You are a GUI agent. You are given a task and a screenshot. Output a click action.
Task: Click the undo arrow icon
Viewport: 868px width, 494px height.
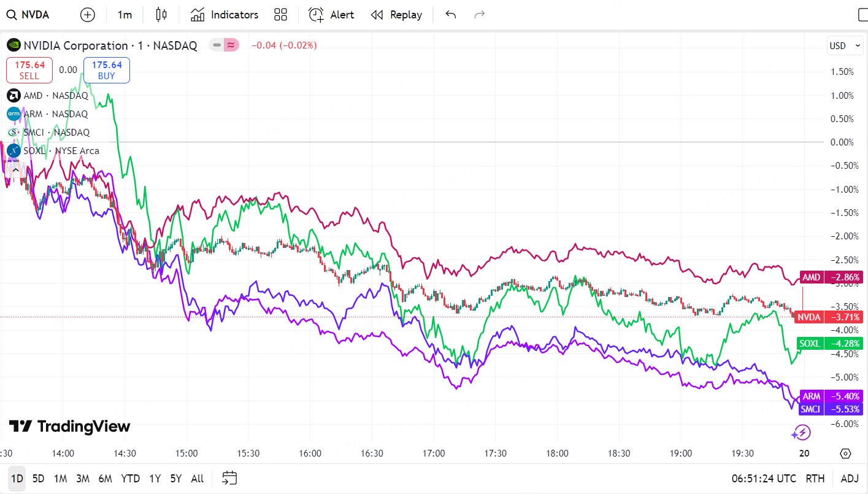pos(451,15)
